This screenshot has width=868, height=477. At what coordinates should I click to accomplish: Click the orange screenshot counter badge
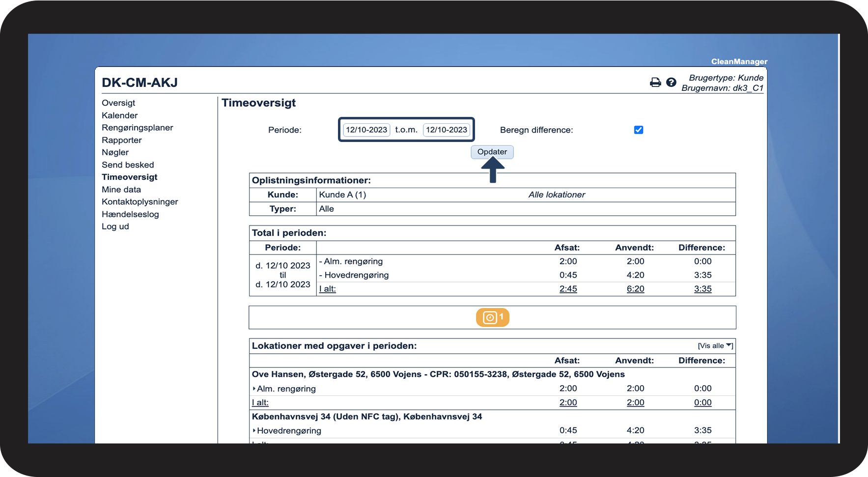point(492,317)
